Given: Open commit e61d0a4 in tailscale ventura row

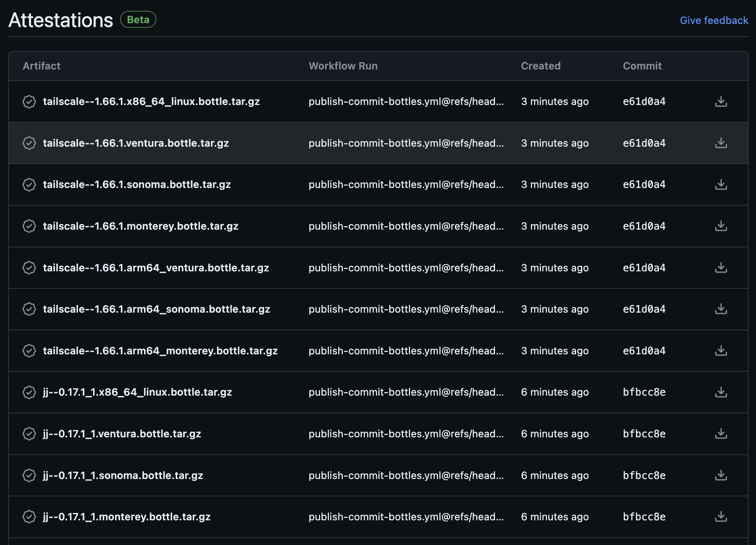Looking at the screenshot, I should [x=644, y=143].
